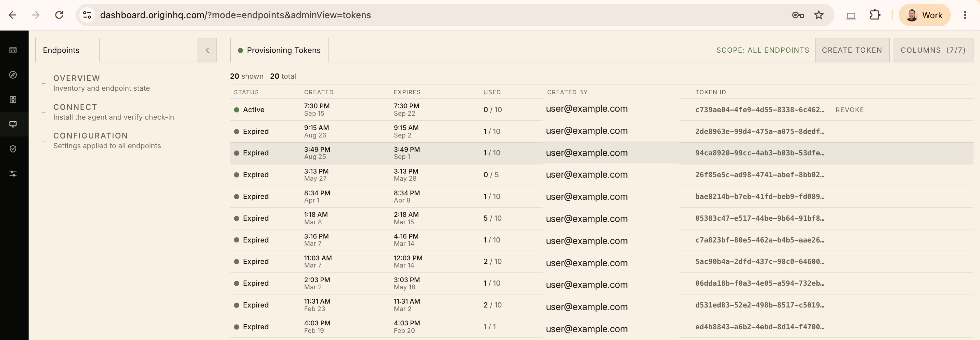Sort by the CREATED column header
This screenshot has width=980, height=340.
tap(318, 92)
